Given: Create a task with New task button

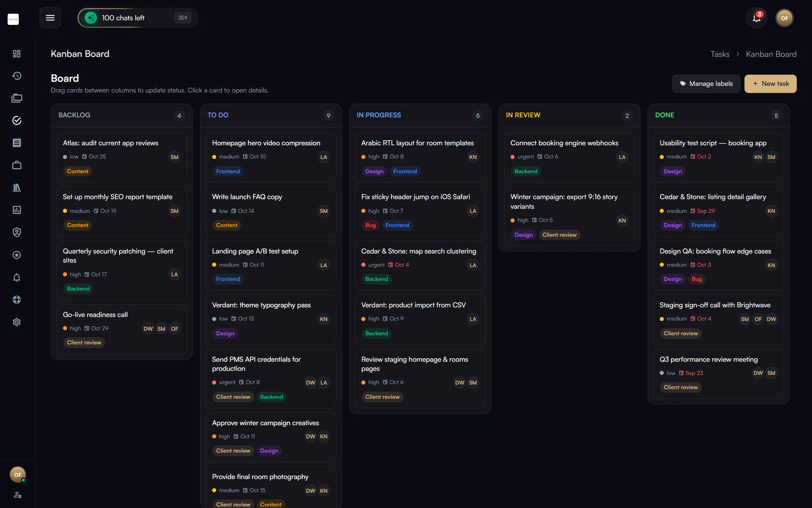Looking at the screenshot, I should coord(770,84).
